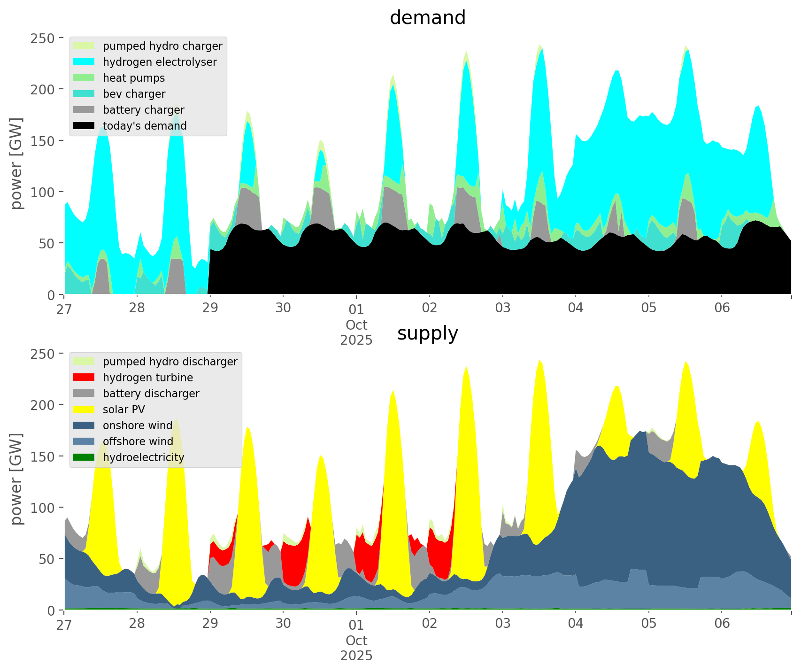Select the light green heat pumps swatch
The width and height of the screenshot is (801, 672).
[84, 78]
